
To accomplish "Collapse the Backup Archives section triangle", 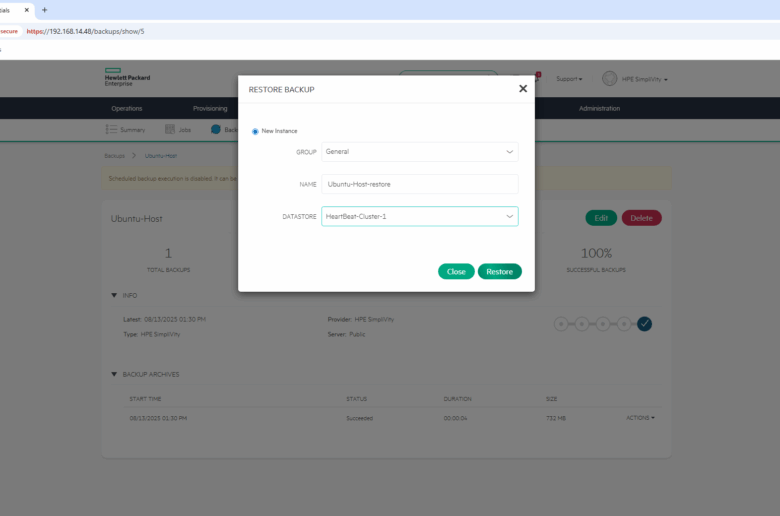I will pyautogui.click(x=114, y=374).
